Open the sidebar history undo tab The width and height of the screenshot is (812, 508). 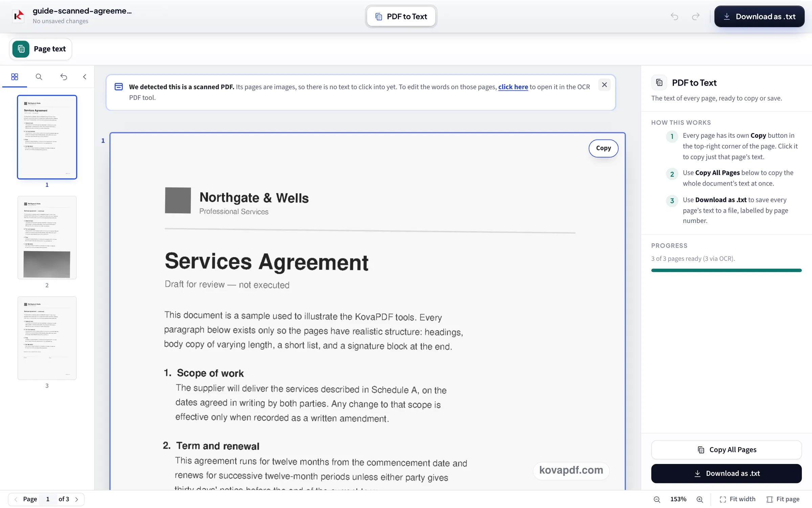point(64,77)
